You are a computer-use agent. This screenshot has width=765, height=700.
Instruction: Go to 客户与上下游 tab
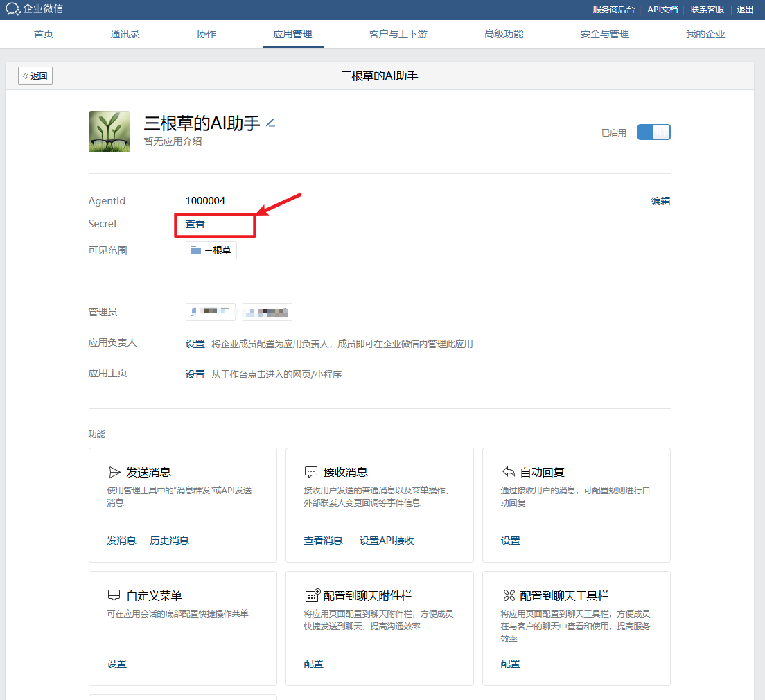(398, 34)
